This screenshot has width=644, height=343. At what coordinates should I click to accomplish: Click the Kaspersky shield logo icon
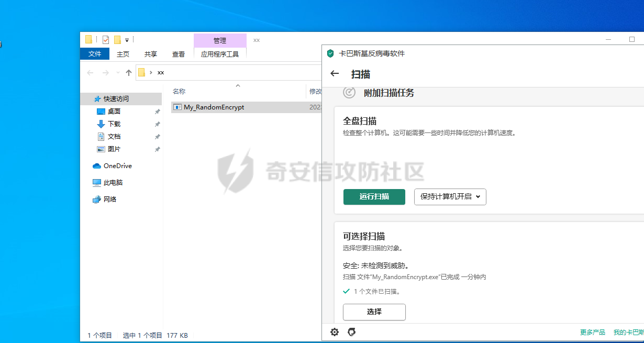point(330,53)
